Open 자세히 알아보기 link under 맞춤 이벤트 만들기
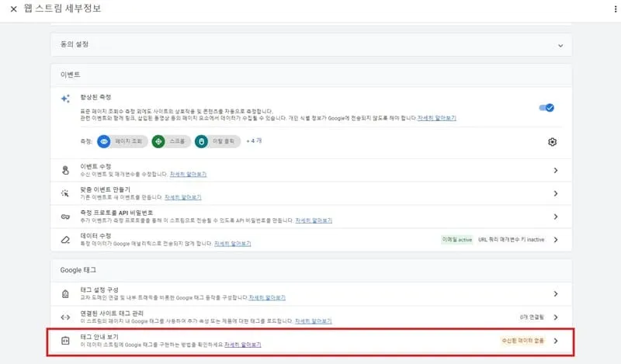 [183, 197]
